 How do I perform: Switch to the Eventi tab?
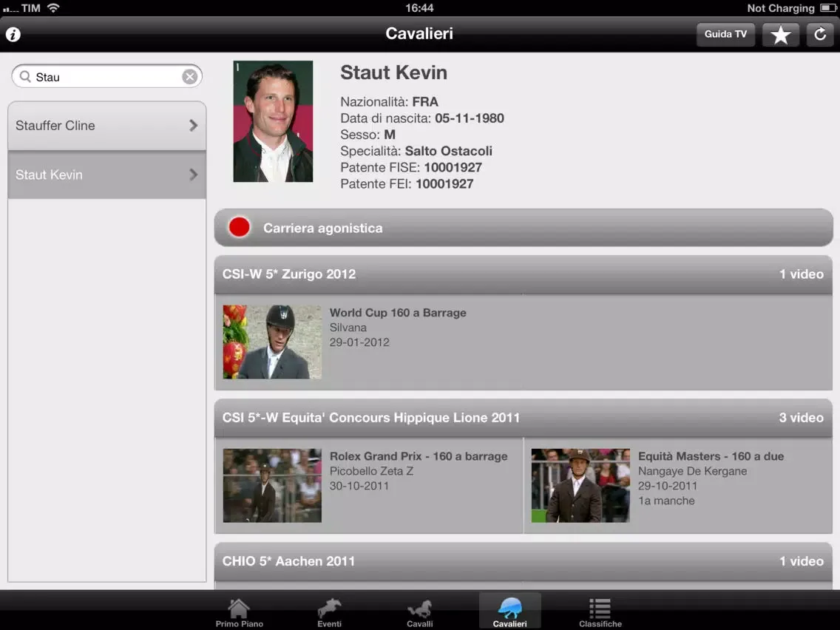pos(329,612)
